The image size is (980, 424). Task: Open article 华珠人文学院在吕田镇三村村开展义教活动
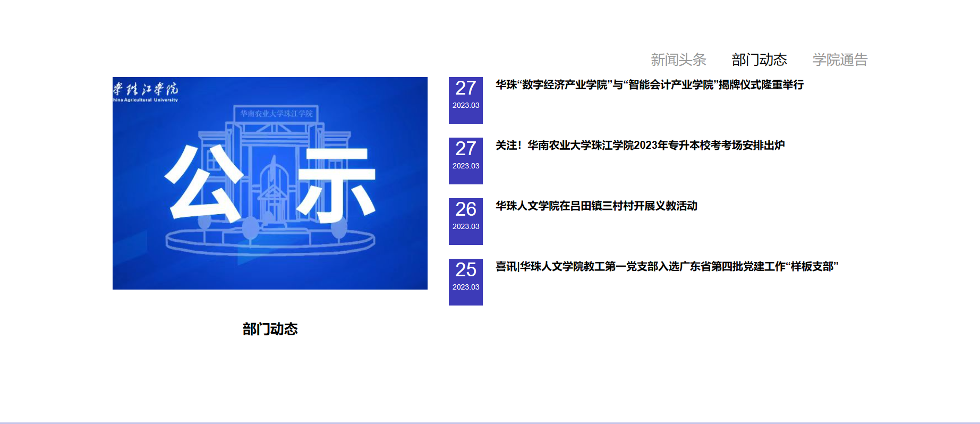click(596, 206)
